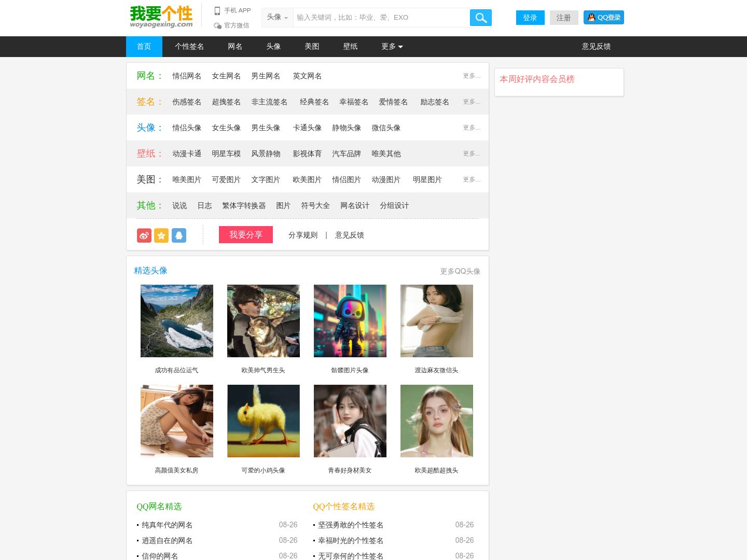
Task: Click the QQ网名精选 heading
Action: point(159,507)
